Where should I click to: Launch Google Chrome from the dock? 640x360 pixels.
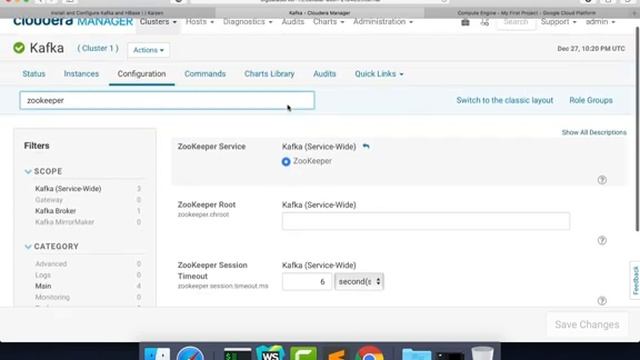click(369, 353)
